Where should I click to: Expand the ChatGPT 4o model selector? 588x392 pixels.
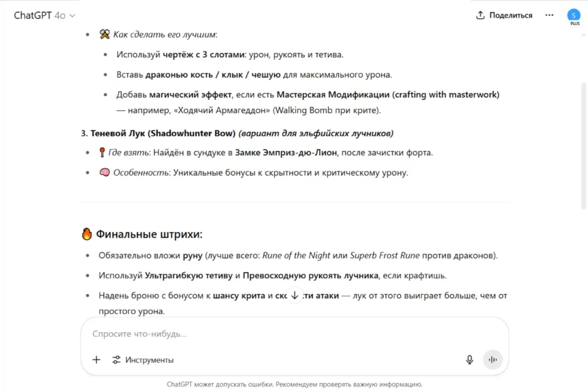[44, 15]
